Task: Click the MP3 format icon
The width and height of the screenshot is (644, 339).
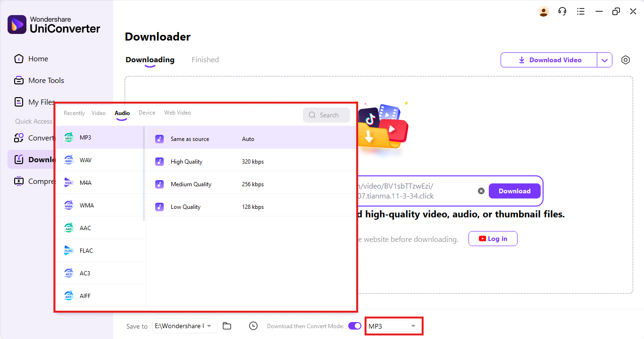Action: click(x=69, y=138)
